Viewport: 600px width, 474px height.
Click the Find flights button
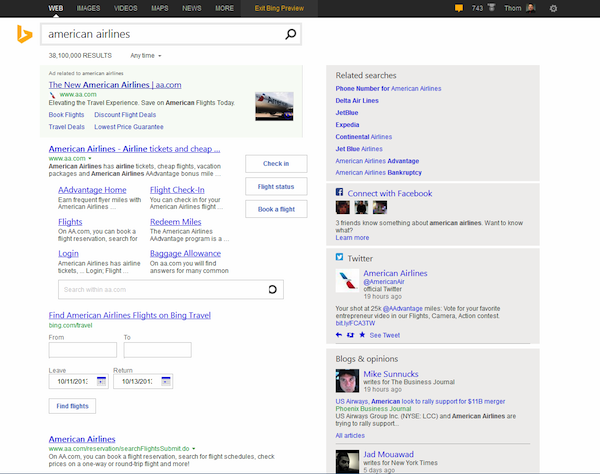point(72,406)
